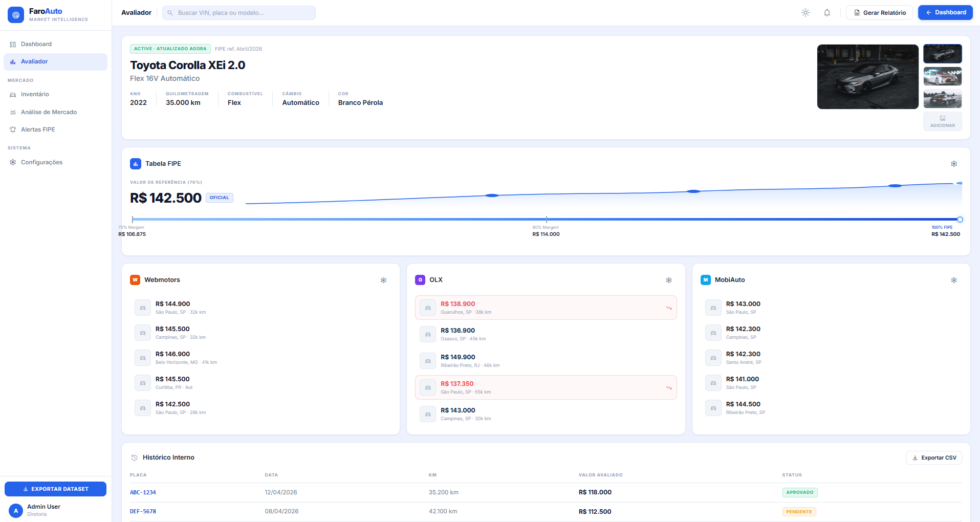Click the main Corolla photo
The width and height of the screenshot is (980, 522).
868,77
